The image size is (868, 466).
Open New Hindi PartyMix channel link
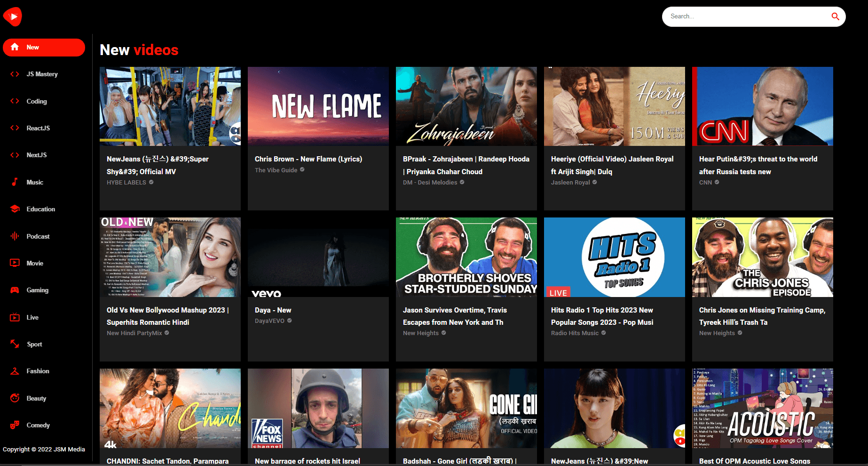tap(134, 333)
